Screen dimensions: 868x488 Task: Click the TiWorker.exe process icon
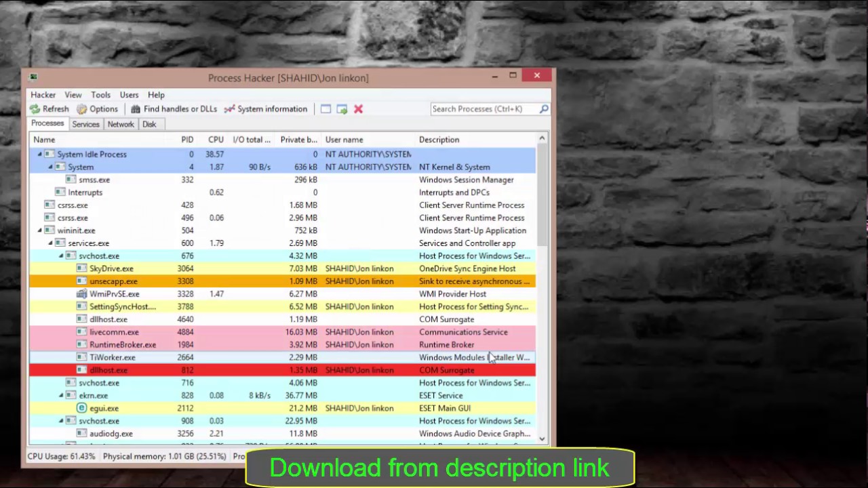(82, 357)
